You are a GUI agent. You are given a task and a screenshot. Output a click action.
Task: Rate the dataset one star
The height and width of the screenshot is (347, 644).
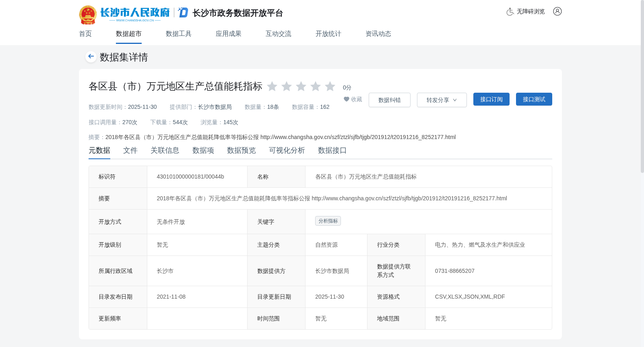point(272,86)
